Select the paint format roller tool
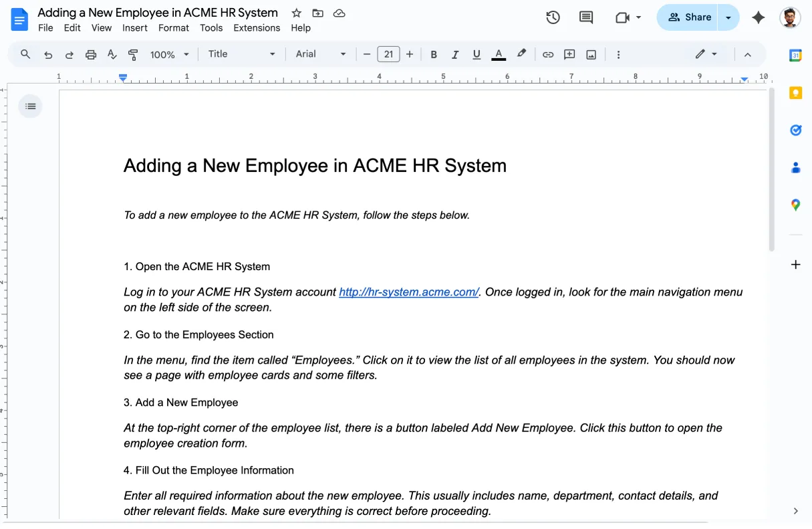 pos(133,55)
